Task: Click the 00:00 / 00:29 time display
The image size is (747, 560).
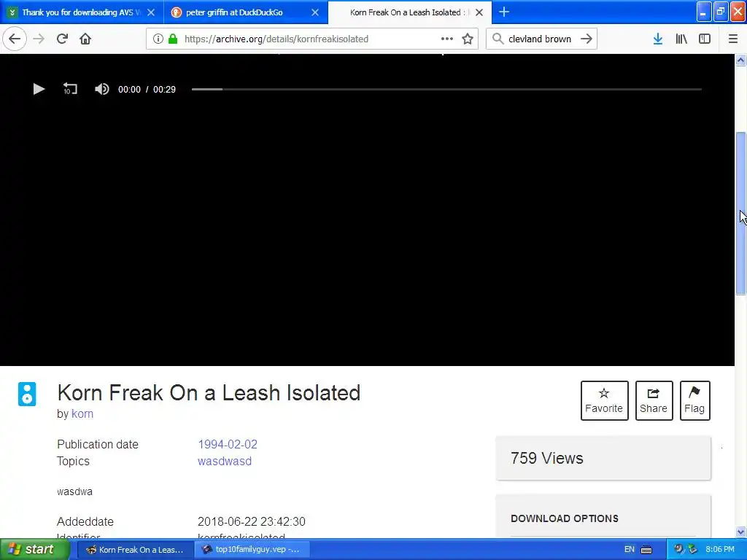Action: coord(147,90)
